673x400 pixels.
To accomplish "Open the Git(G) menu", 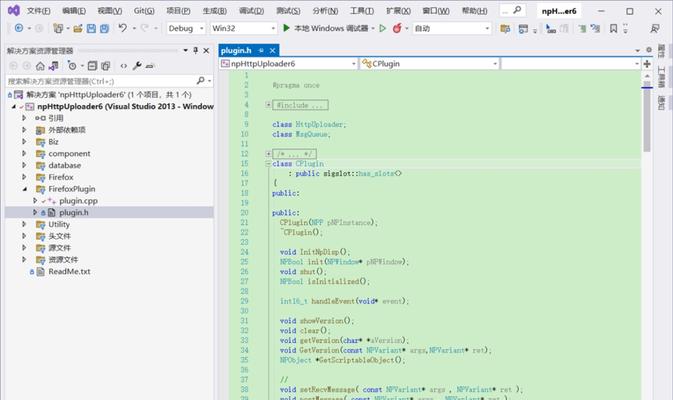I will coord(144,11).
